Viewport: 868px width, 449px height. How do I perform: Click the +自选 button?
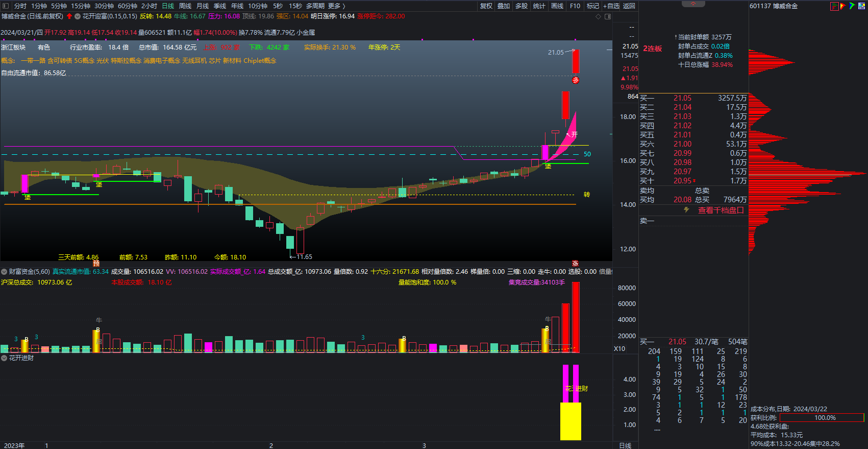(611, 6)
